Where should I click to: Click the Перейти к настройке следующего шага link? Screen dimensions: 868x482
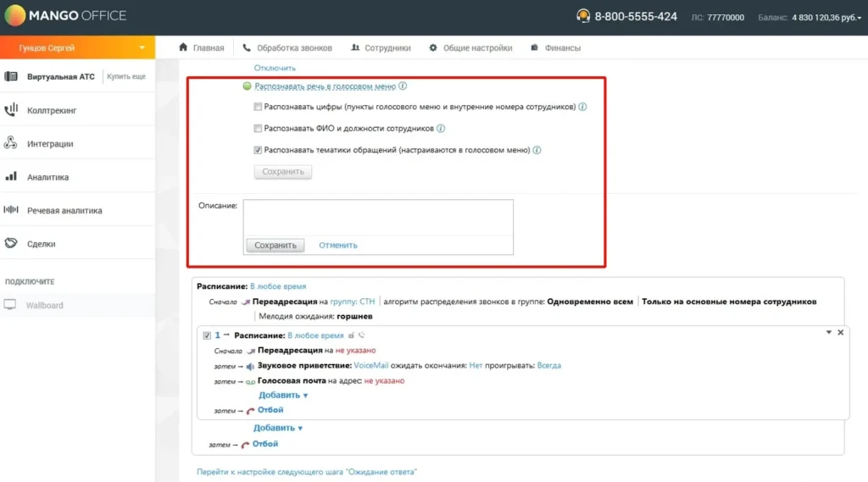[x=307, y=472]
